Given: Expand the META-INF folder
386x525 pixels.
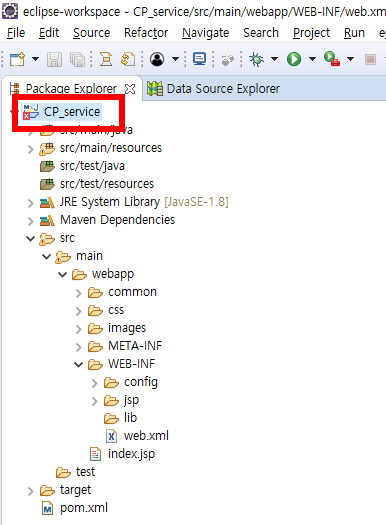Looking at the screenshot, I should (79, 348).
